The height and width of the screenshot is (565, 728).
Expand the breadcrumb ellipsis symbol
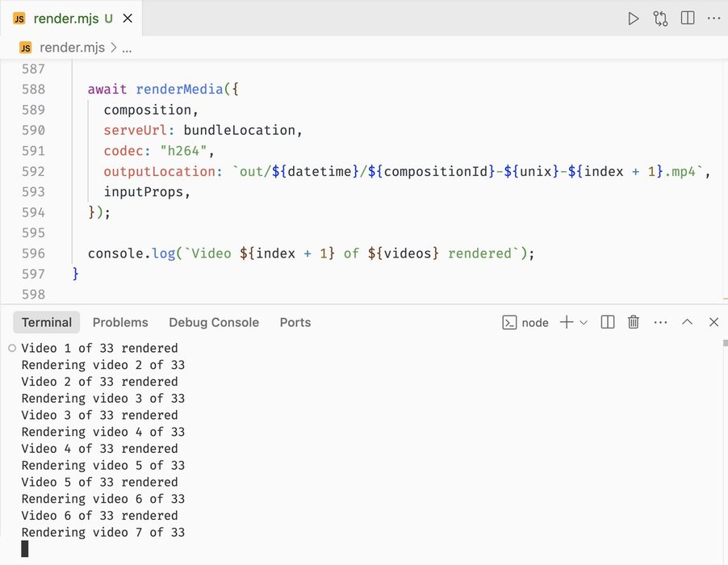click(x=127, y=48)
